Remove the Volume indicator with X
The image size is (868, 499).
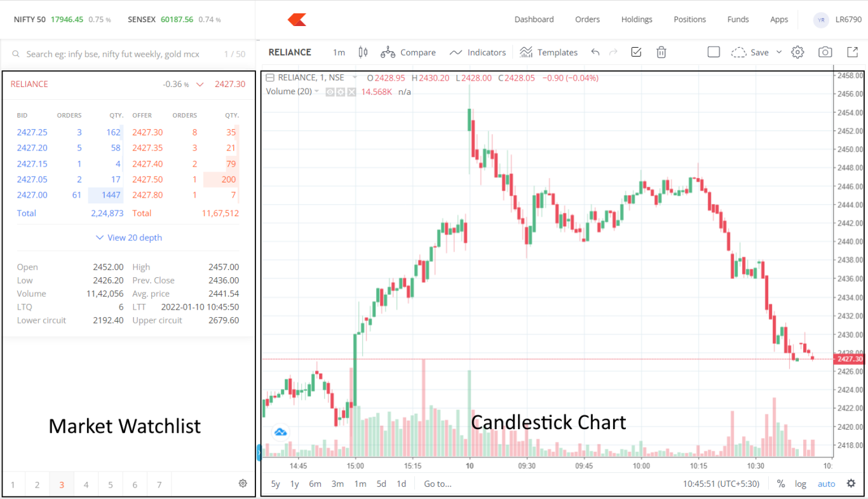(x=351, y=92)
